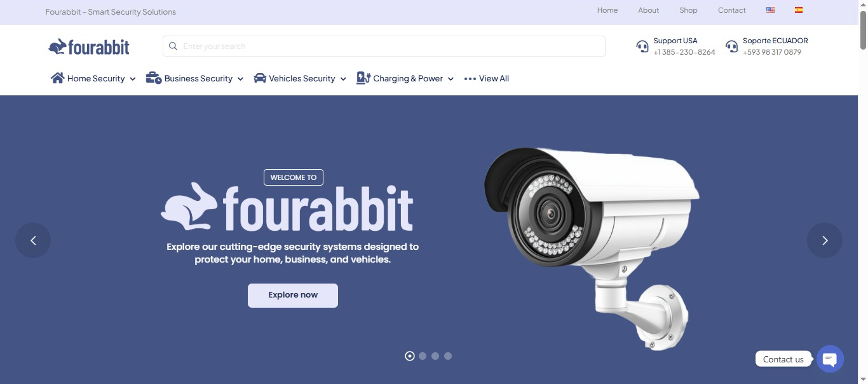Open the Shop menu item

click(688, 10)
